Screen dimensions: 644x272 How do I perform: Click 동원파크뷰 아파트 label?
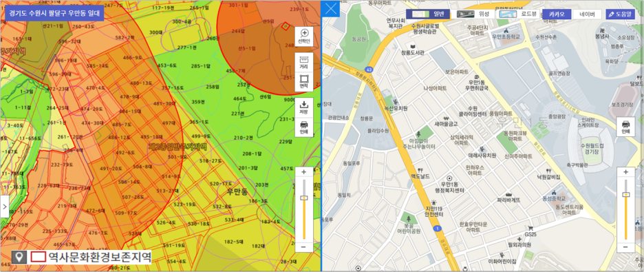pos(515,136)
